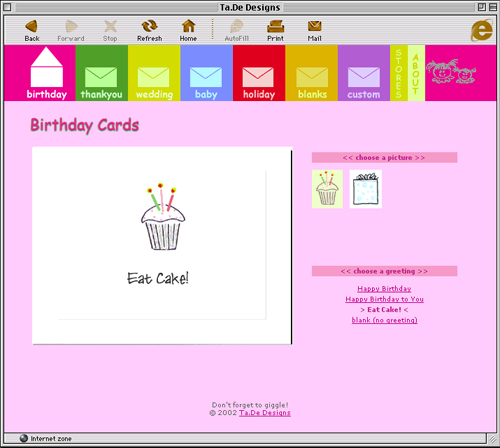Choose the cupcake picture thumbnail
The height and width of the screenshot is (448, 500).
[x=327, y=189]
